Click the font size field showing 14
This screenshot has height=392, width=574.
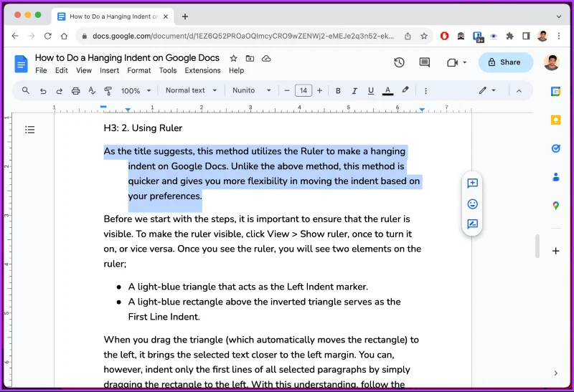tap(304, 91)
